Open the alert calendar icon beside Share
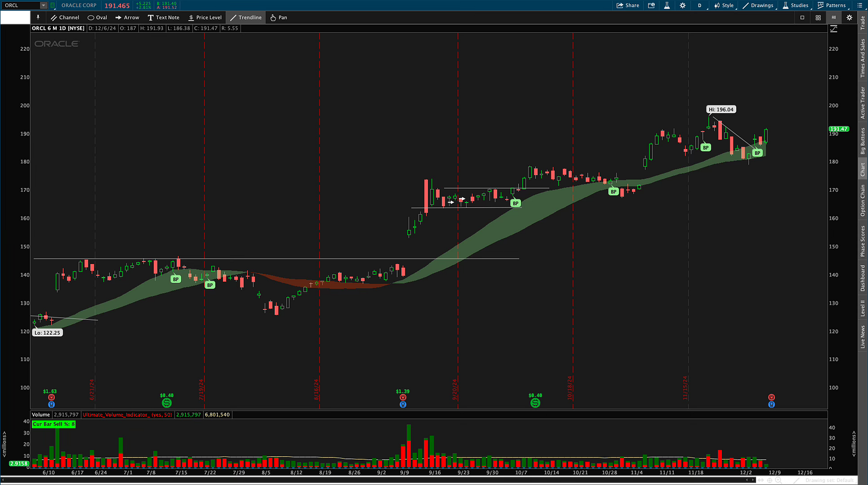The width and height of the screenshot is (868, 485). pyautogui.click(x=651, y=5)
